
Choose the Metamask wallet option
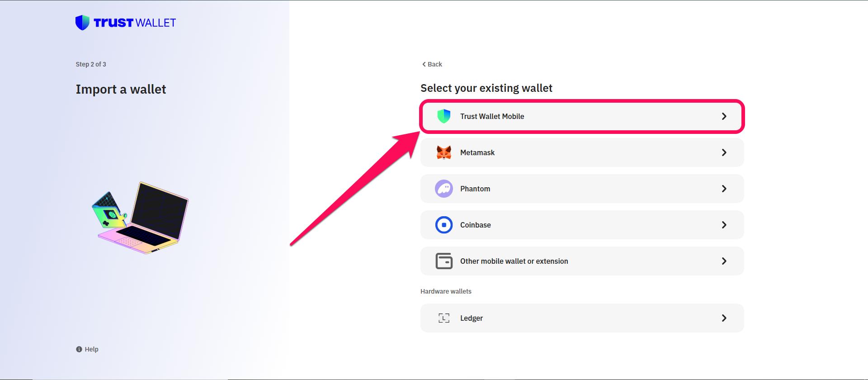pyautogui.click(x=582, y=152)
